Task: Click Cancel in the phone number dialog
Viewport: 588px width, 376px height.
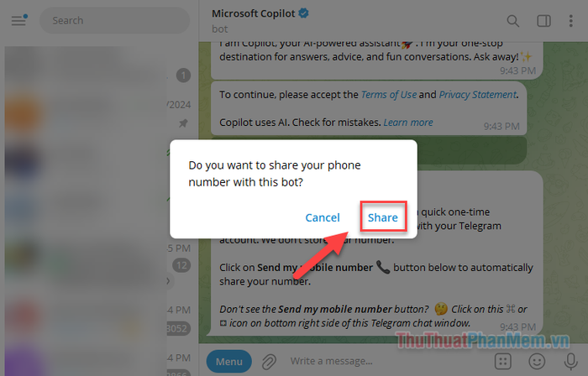Action: pos(323,217)
